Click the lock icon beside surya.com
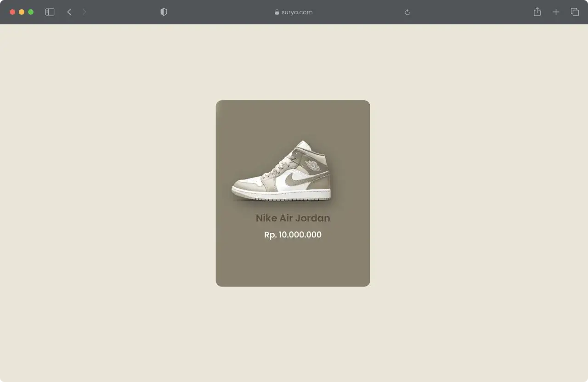This screenshot has height=382, width=588. (x=277, y=12)
